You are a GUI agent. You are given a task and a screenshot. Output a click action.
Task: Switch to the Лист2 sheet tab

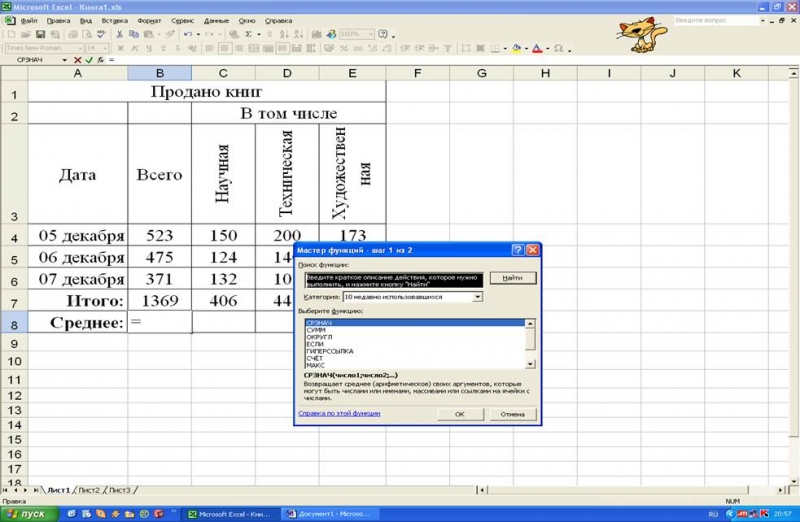[89, 490]
